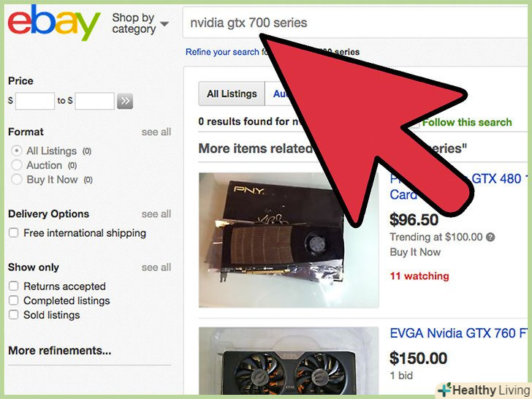Tick the Returns accepted checkbox
532x399 pixels.
coord(14,286)
